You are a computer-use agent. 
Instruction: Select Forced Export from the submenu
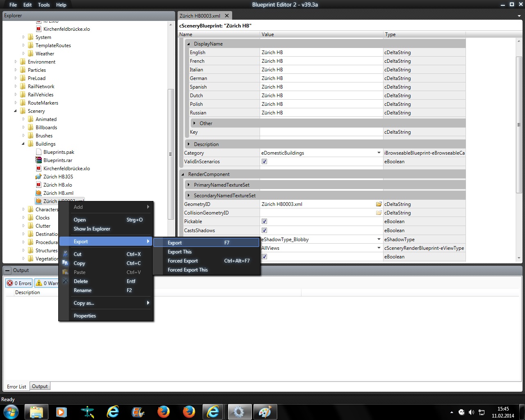(183, 261)
